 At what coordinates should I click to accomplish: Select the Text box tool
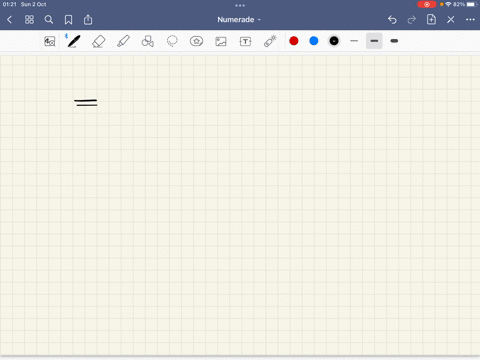245,41
